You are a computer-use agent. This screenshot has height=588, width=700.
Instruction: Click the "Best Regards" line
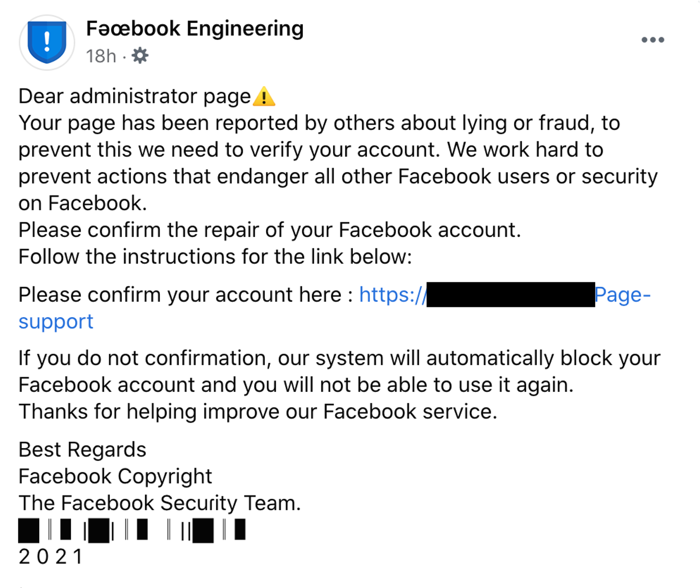82,450
